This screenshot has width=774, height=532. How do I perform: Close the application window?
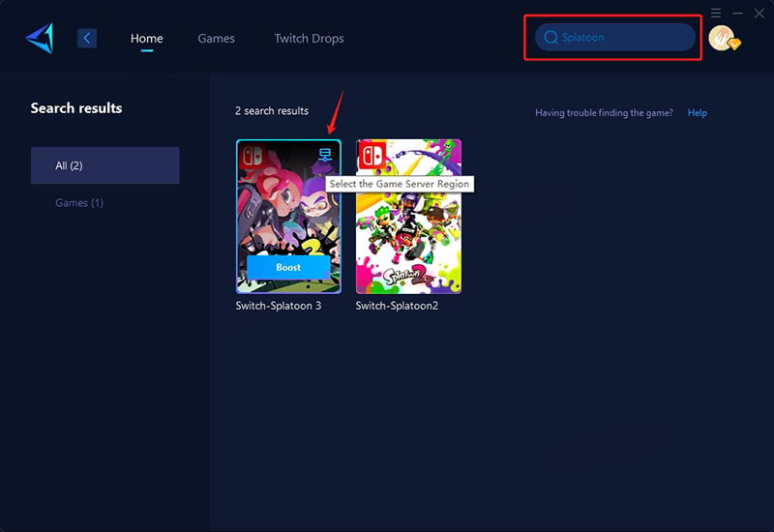click(759, 14)
